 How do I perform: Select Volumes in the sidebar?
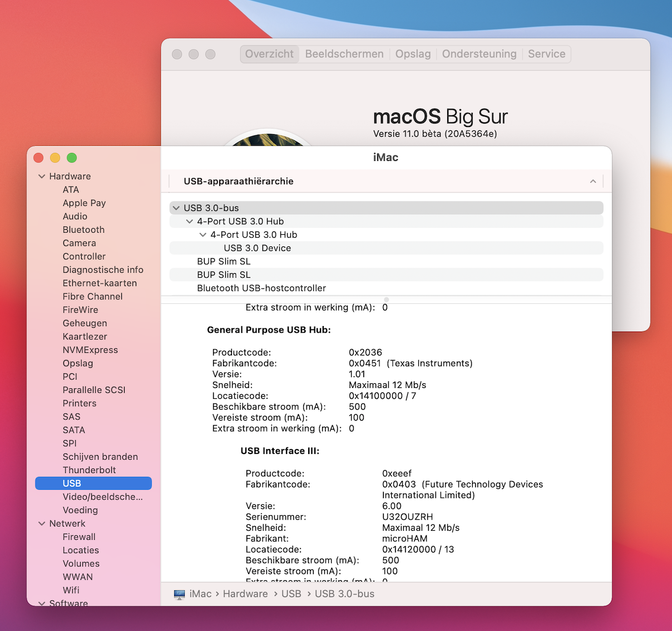[81, 564]
